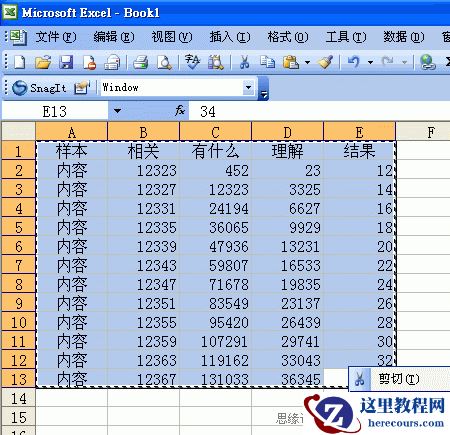Open the 视图(V) menu
This screenshot has height=435, width=450.
click(x=172, y=37)
